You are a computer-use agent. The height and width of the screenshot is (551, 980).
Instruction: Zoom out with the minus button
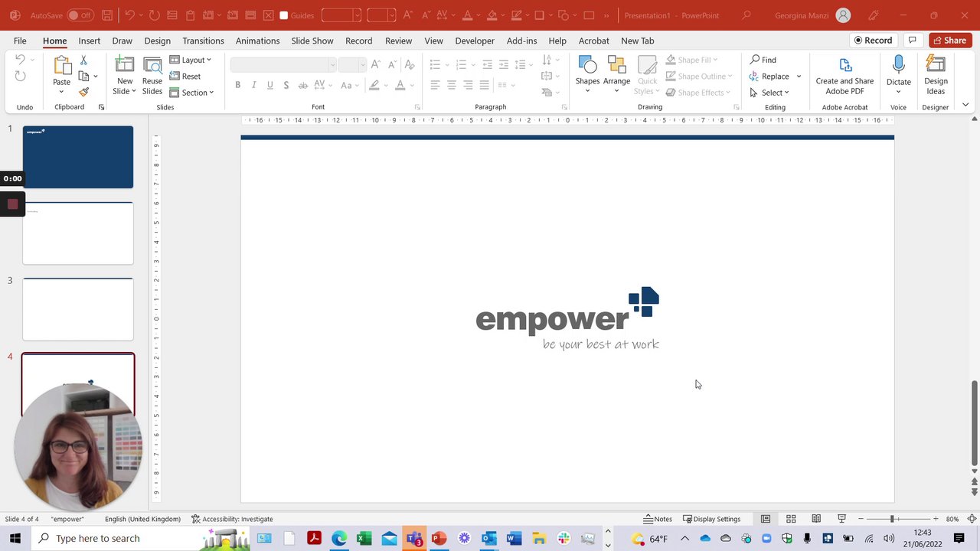[861, 519]
